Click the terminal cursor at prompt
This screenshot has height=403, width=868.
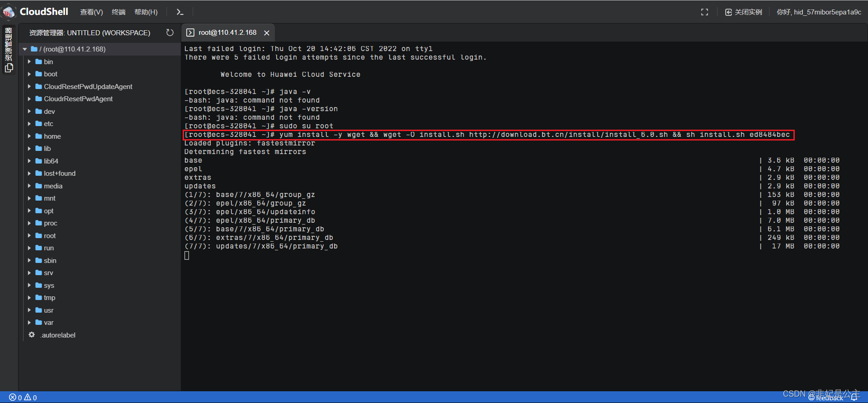point(187,255)
